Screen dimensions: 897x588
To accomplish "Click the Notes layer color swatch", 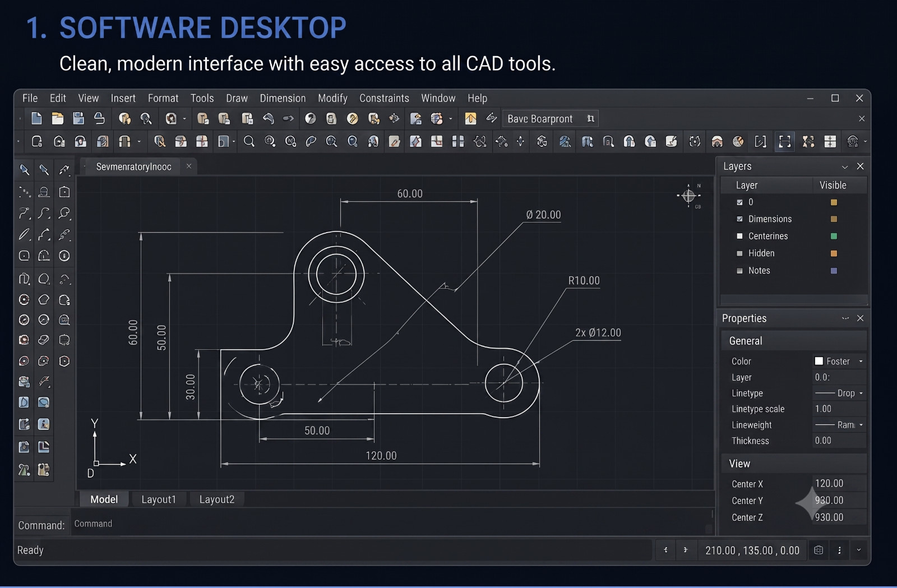I will pos(834,271).
